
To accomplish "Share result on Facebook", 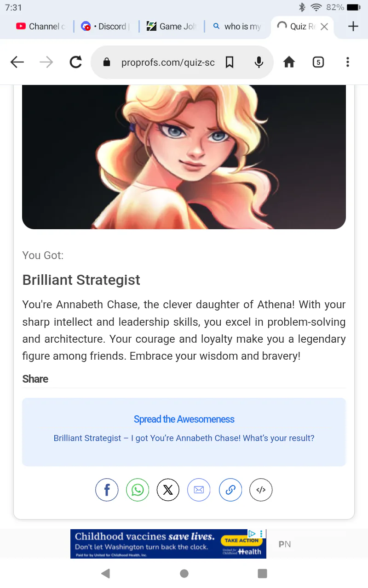I will point(107,490).
